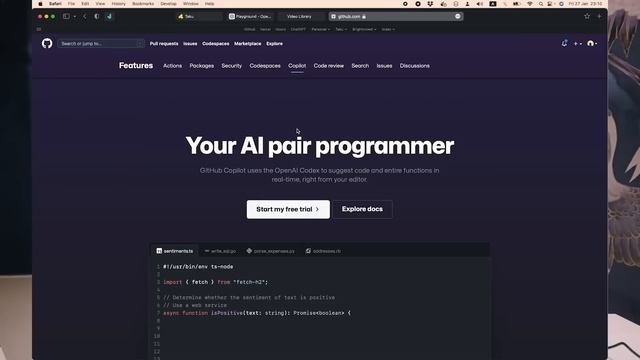Open the Safari menu in menu bar
This screenshot has width=640, height=360.
(x=55, y=4)
